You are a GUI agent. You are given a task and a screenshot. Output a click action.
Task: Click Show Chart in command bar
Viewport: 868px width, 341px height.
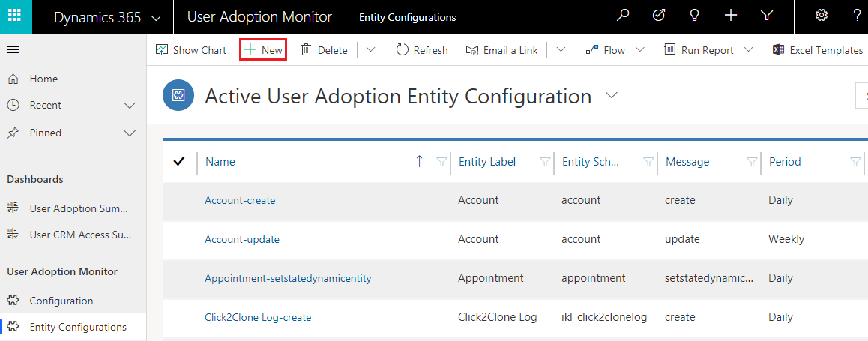(191, 50)
